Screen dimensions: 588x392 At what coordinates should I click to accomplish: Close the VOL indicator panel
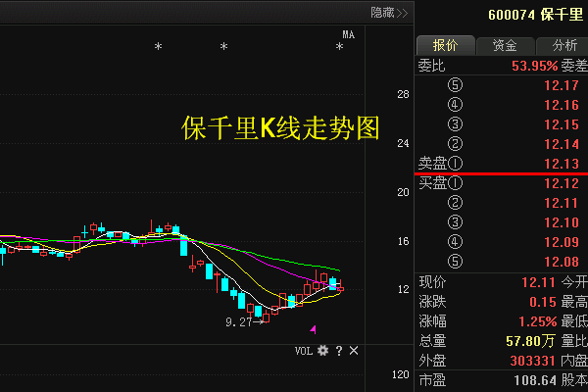tap(354, 351)
